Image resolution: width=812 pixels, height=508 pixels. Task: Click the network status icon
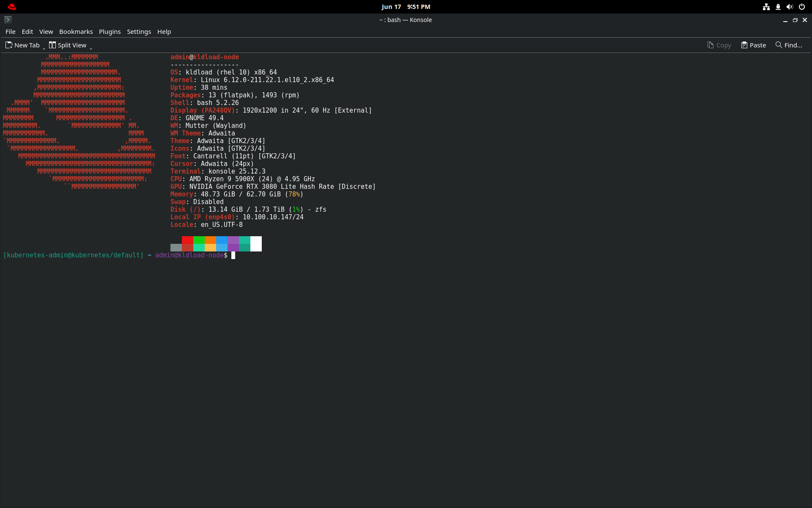click(766, 7)
